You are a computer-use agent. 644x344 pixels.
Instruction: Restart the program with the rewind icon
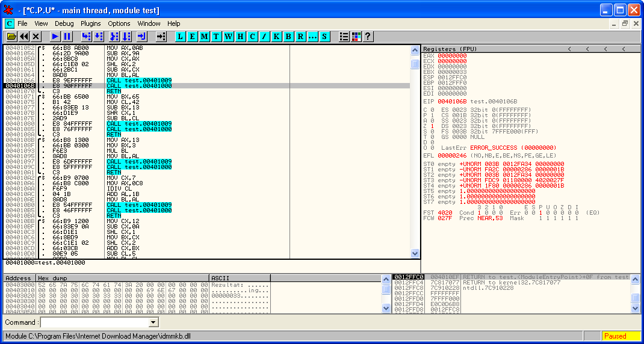tap(24, 37)
